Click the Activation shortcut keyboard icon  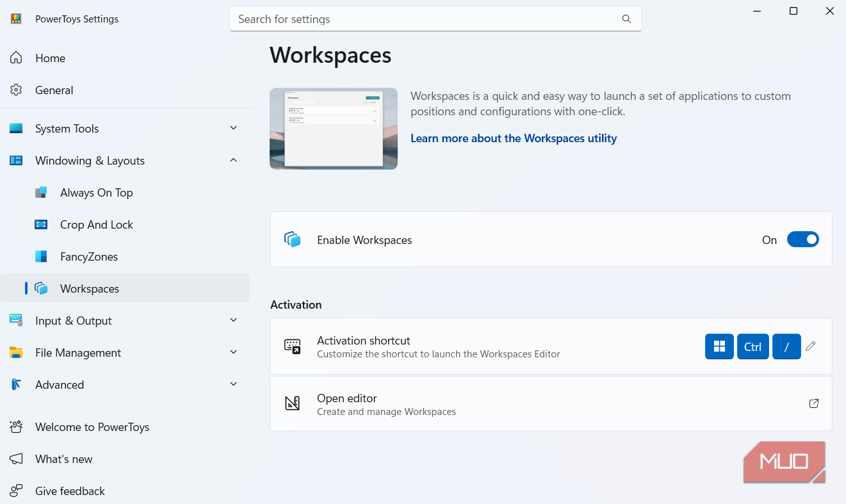click(292, 346)
